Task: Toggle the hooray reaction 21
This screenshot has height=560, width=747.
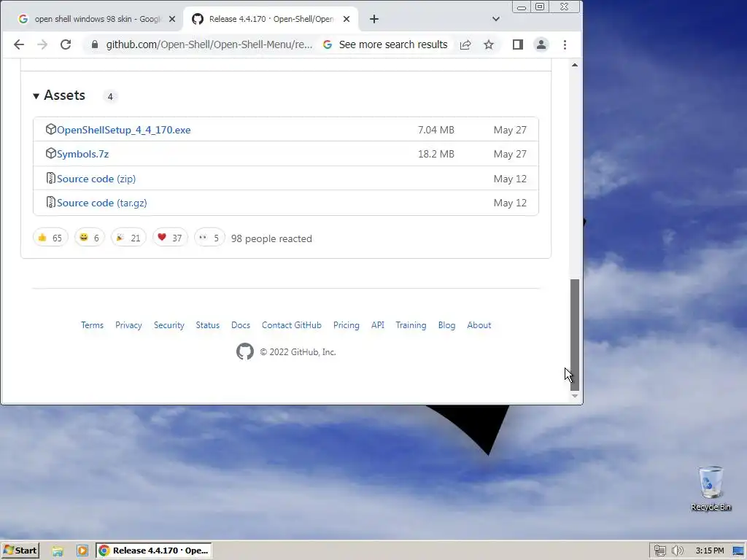Action: click(128, 238)
